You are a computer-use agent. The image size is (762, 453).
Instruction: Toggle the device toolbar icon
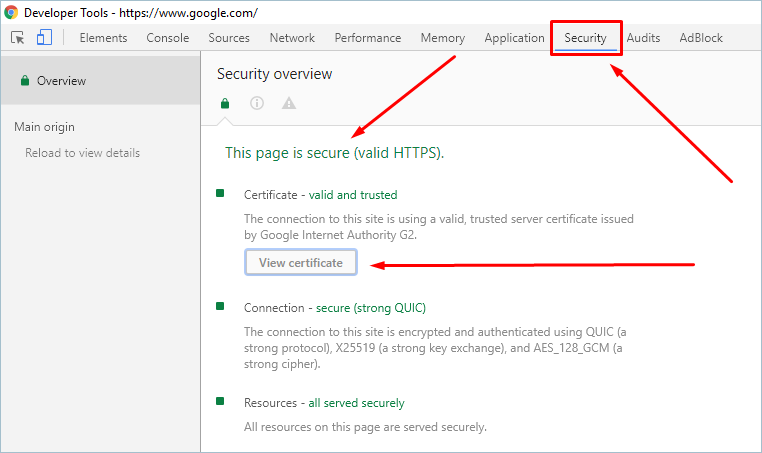[x=44, y=37]
